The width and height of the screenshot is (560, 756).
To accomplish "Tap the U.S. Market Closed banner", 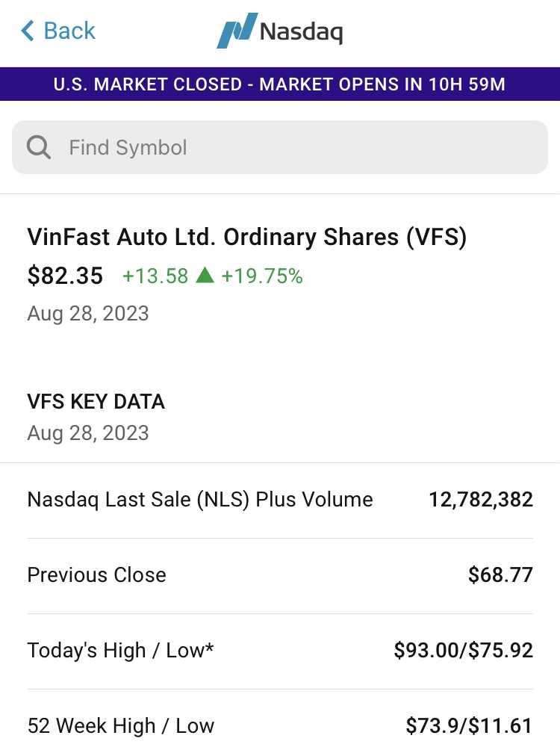I will pyautogui.click(x=280, y=84).
